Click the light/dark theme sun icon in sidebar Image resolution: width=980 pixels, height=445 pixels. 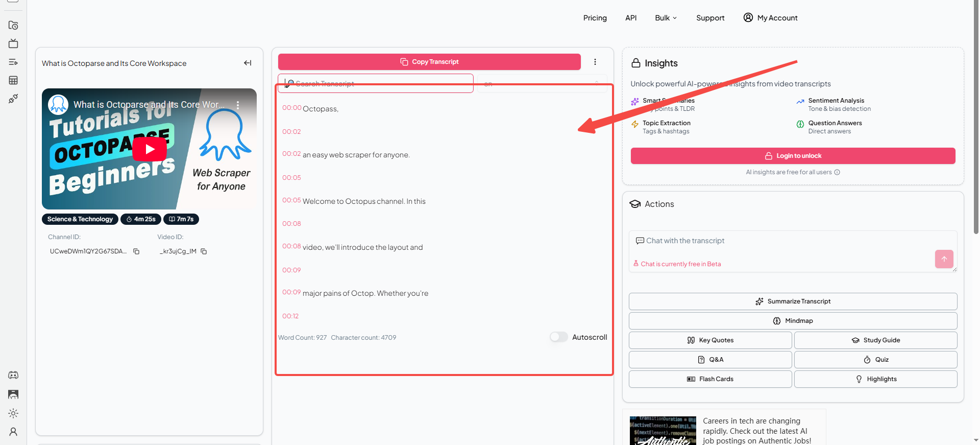(13, 413)
